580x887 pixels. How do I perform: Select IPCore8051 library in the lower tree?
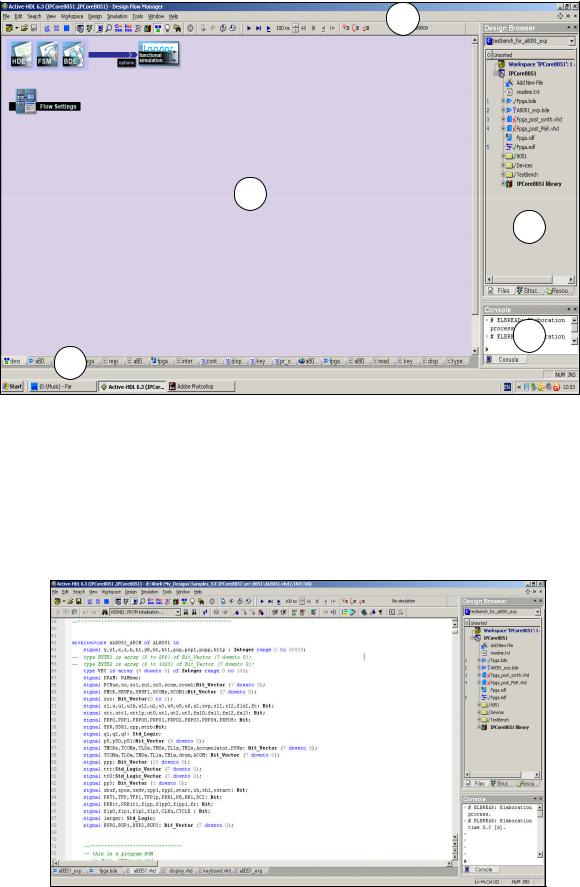[x=509, y=727]
